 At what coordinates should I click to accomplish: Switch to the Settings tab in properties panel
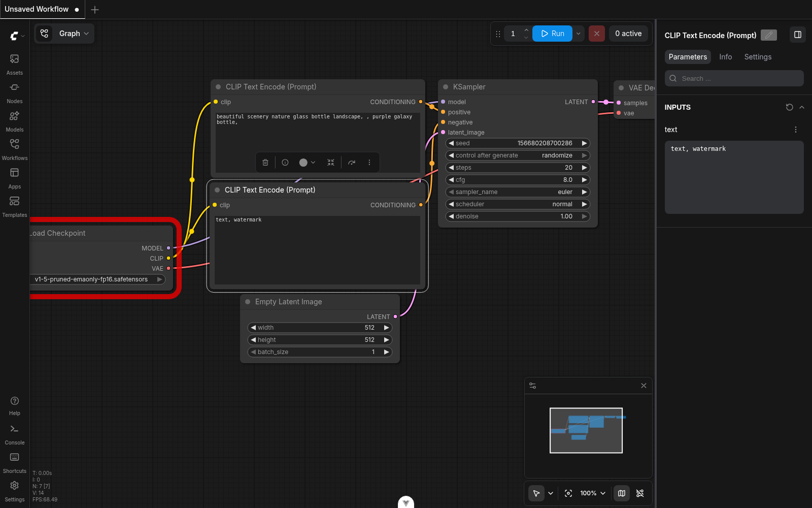point(757,57)
